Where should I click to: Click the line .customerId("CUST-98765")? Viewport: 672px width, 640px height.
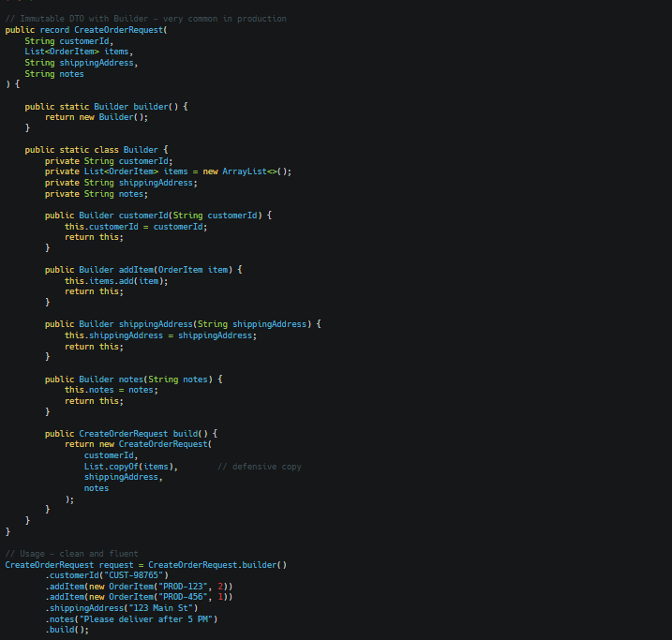[x=107, y=575]
